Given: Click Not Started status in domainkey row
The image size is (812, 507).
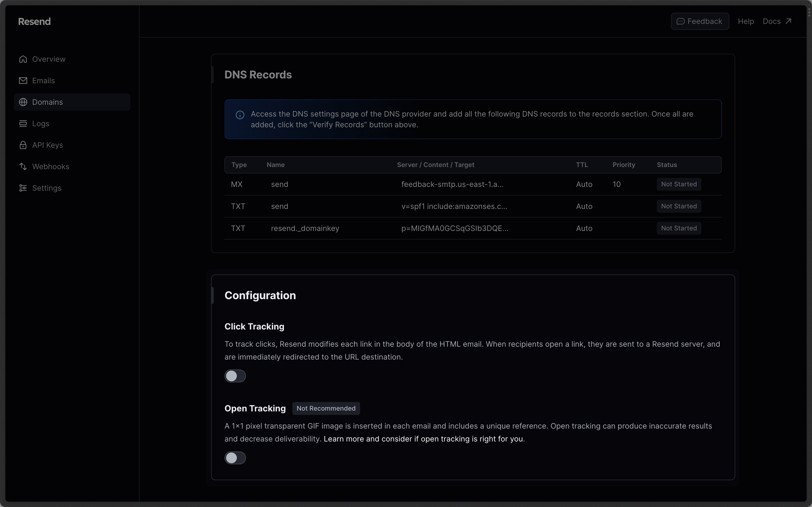Looking at the screenshot, I should click(679, 228).
